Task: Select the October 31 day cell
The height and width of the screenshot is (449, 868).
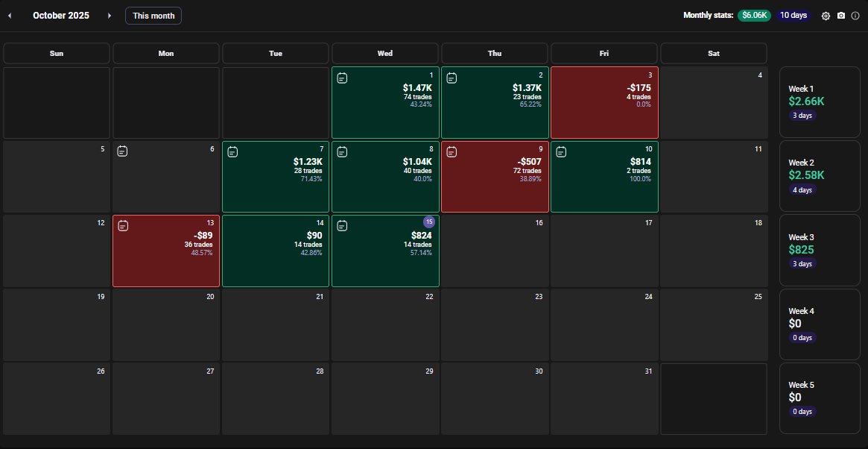Action: (x=604, y=399)
